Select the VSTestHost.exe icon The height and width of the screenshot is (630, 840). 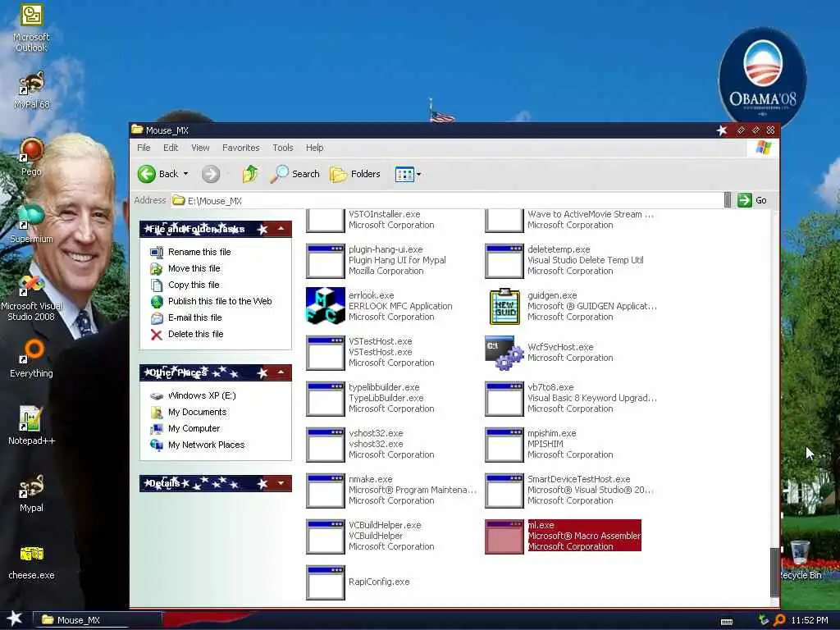tap(325, 353)
